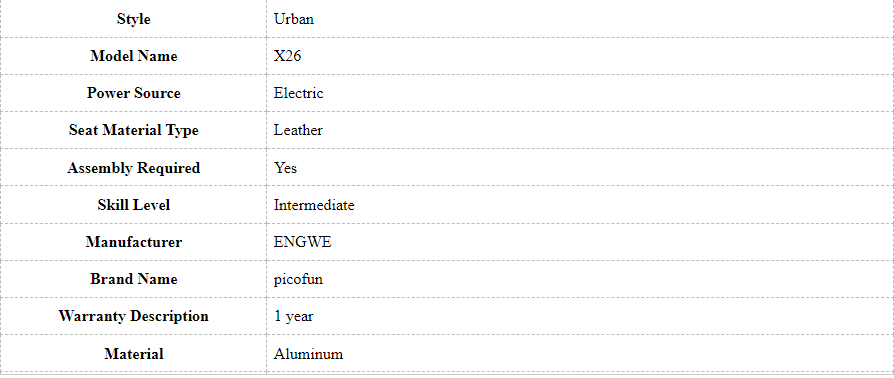Viewport: 894px width, 378px height.
Task: Select the X26 model value
Action: pyautogui.click(x=287, y=56)
